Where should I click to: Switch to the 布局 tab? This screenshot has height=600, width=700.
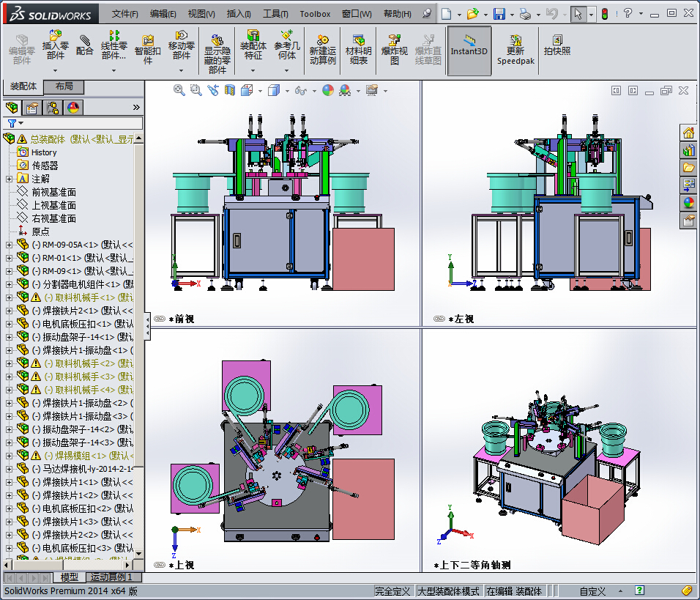[x=64, y=86]
